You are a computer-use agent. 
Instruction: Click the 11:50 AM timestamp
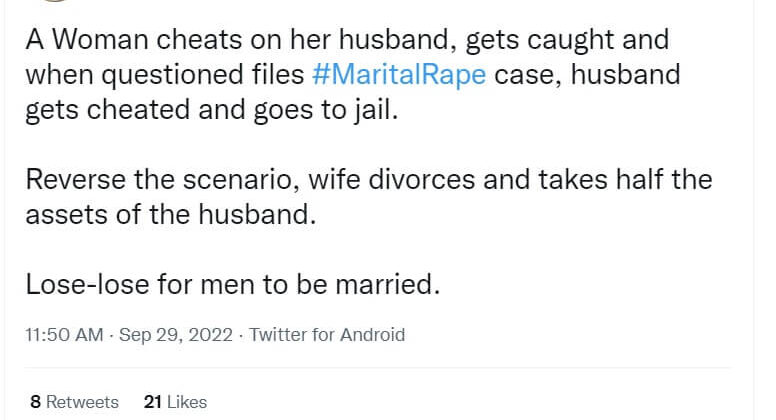click(65, 335)
